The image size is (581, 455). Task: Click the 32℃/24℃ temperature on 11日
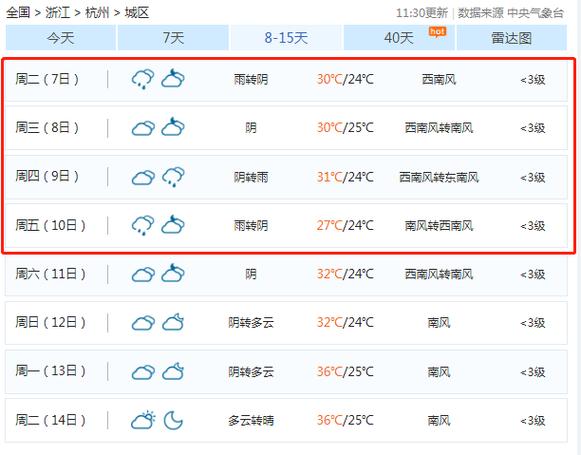coord(345,274)
